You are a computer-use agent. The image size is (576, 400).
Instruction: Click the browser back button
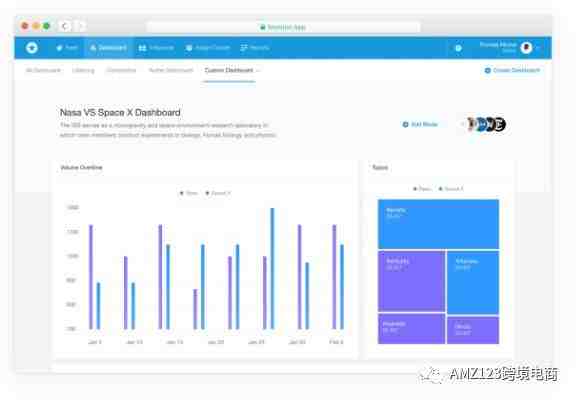[x=65, y=26]
